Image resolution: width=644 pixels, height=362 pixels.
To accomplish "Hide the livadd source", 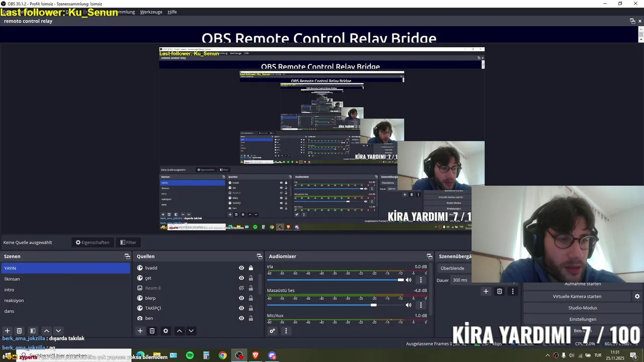I will (x=242, y=268).
